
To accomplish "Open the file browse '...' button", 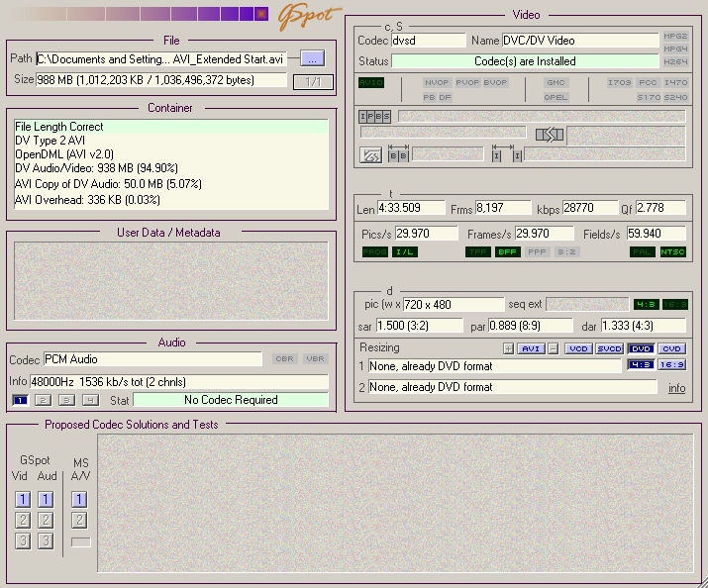I will [x=313, y=58].
